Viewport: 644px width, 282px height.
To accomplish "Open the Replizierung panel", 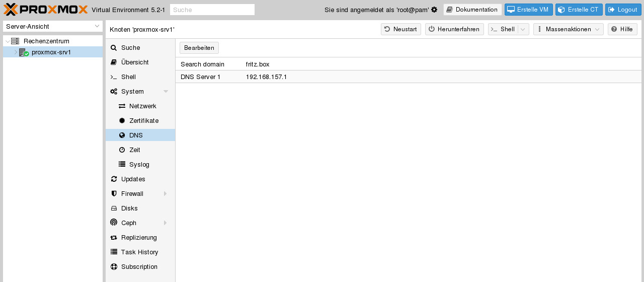I will pos(139,238).
